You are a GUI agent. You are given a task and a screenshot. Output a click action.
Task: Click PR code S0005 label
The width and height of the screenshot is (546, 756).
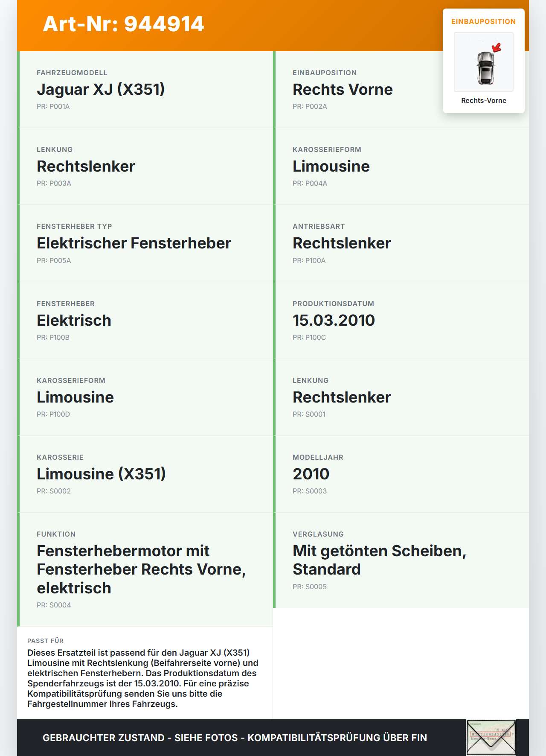[x=310, y=587]
